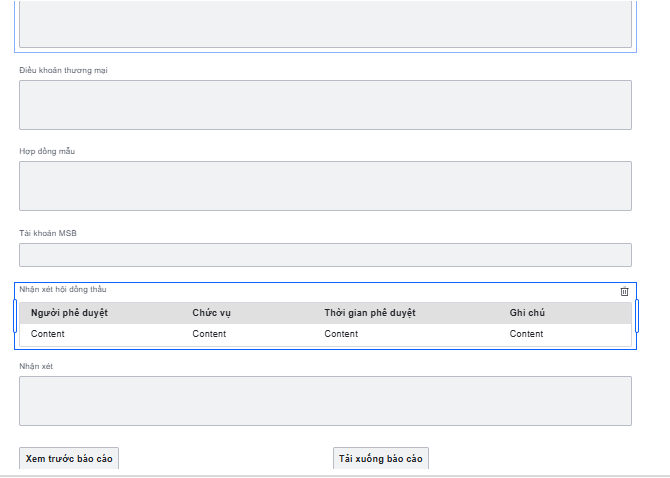Viewport: 670px width, 478px height.
Task: Click the Người phê duyệt column header
Action: [x=69, y=313]
